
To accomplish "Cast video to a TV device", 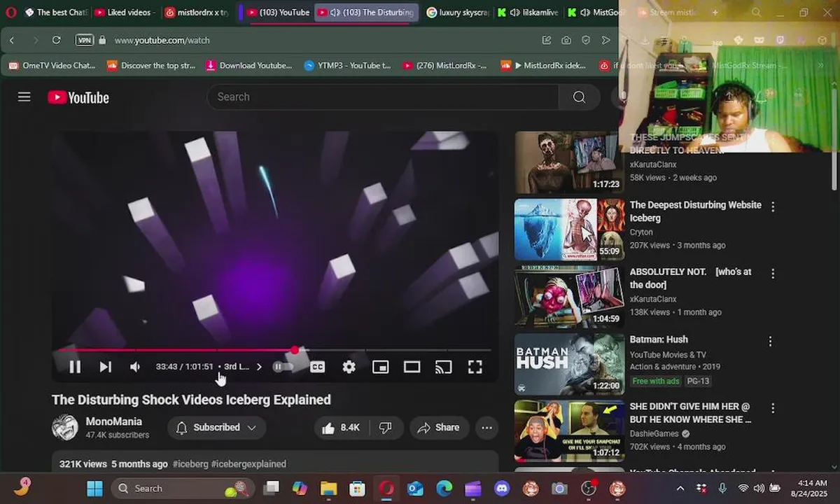I will 443,367.
